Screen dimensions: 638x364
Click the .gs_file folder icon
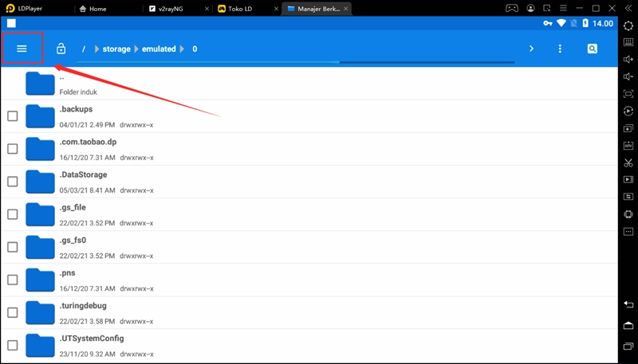coord(40,214)
